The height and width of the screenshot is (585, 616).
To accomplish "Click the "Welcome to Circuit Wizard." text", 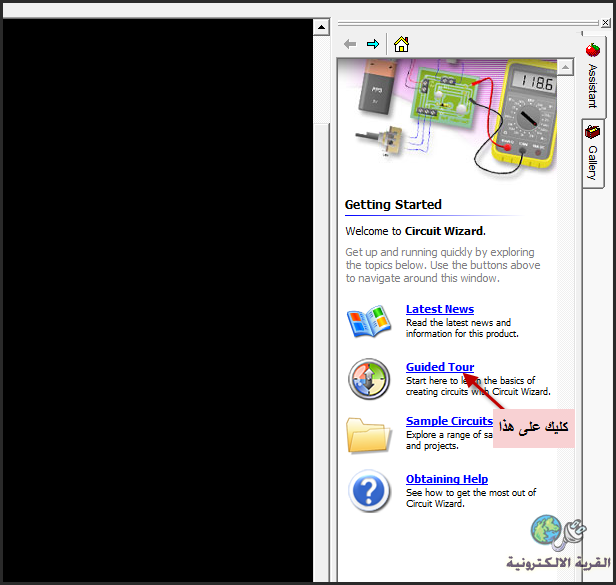I will pyautogui.click(x=415, y=231).
